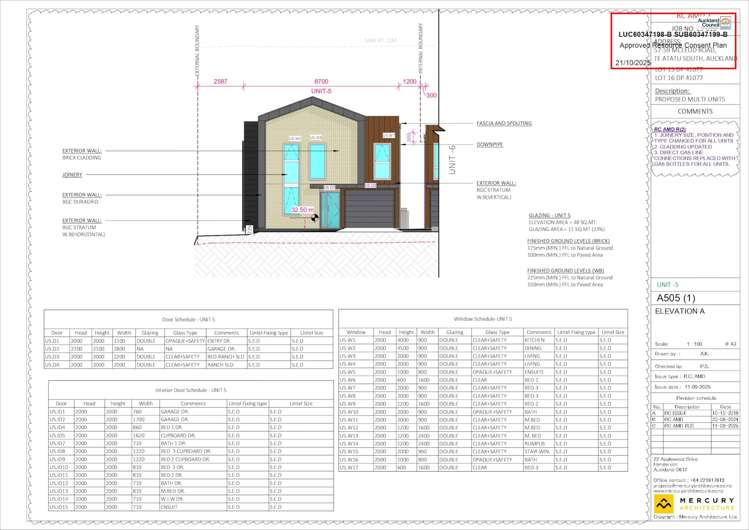Select the title "ELEVATION A"
This screenshot has height=530, width=749.
pyautogui.click(x=679, y=311)
